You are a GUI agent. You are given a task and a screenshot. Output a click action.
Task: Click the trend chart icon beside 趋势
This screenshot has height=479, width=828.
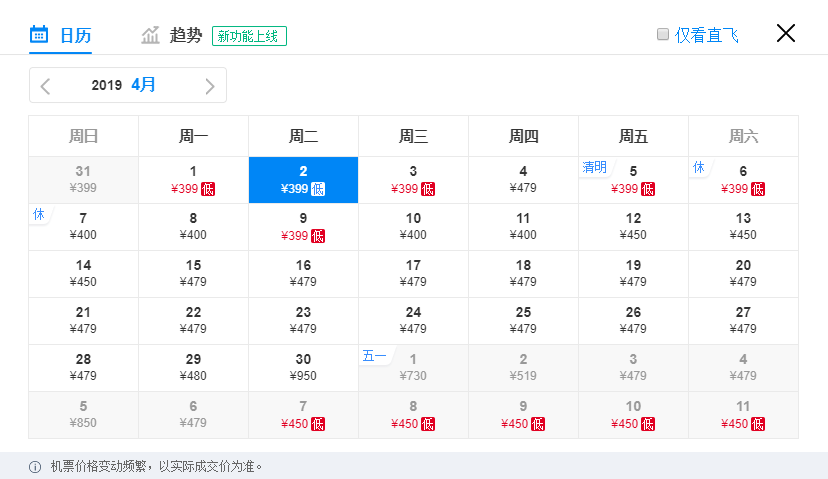[x=150, y=35]
